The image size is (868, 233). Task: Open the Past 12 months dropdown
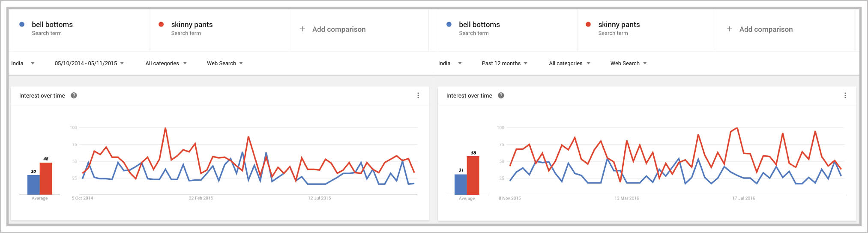tap(504, 63)
